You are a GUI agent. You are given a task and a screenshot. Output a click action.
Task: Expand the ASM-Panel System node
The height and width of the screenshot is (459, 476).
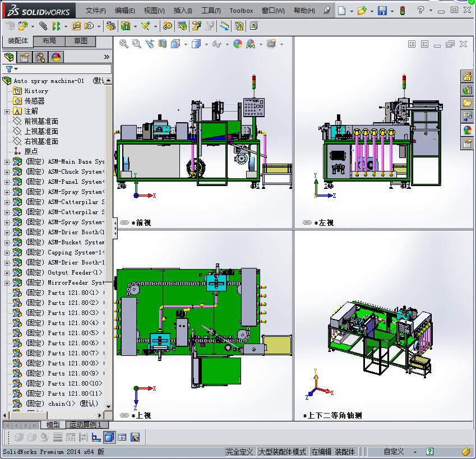pos(7,182)
